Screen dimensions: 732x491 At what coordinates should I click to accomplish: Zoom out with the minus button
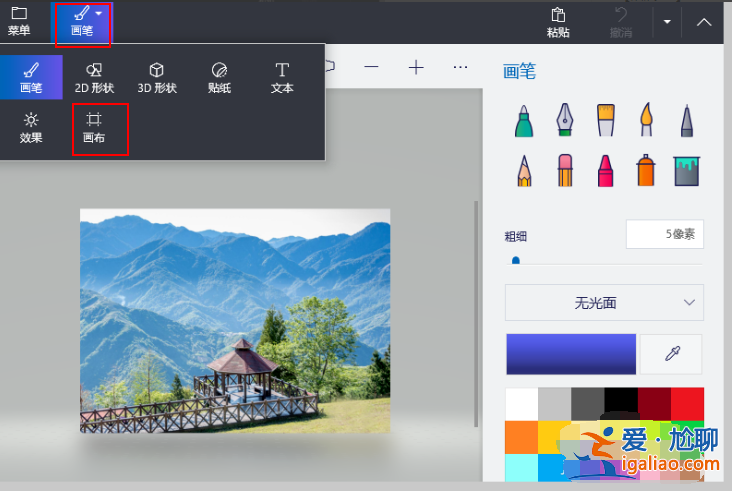tap(371, 67)
